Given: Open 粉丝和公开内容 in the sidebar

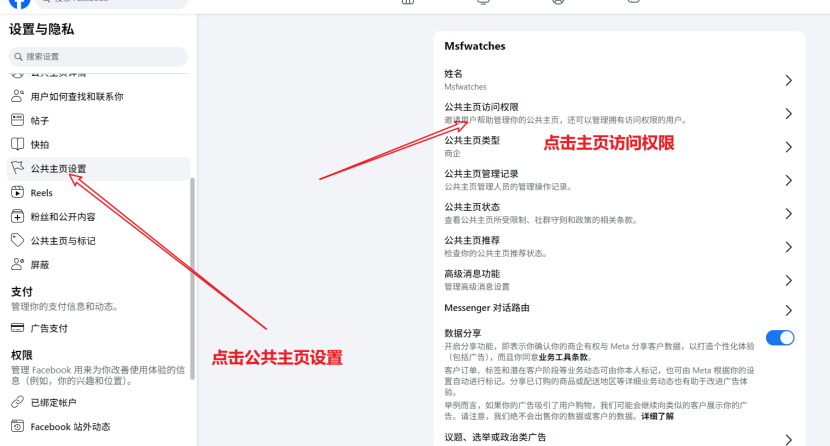Looking at the screenshot, I should 98,217.
